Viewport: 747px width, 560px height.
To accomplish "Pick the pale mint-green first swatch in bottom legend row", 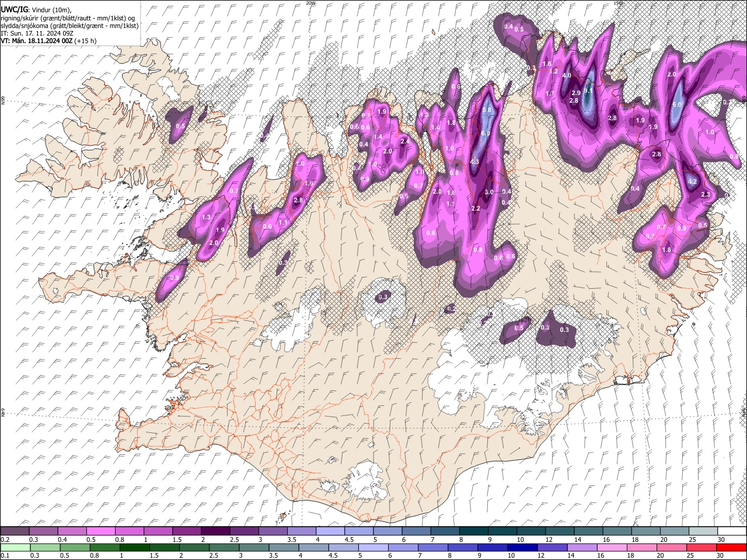I will (x=15, y=547).
